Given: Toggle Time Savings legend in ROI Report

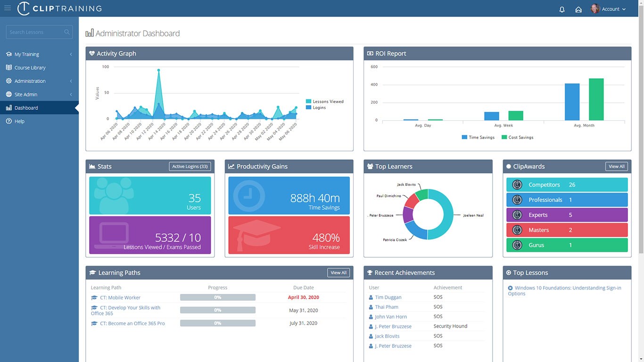Looking at the screenshot, I should click(x=478, y=137).
